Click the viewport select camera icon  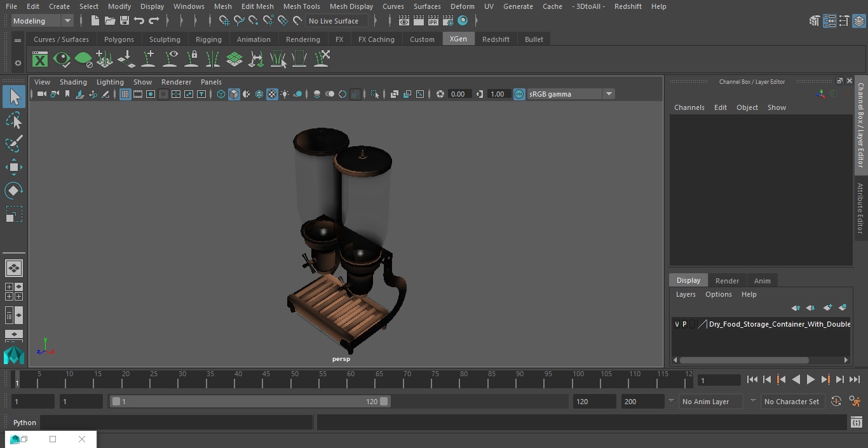[x=41, y=94]
